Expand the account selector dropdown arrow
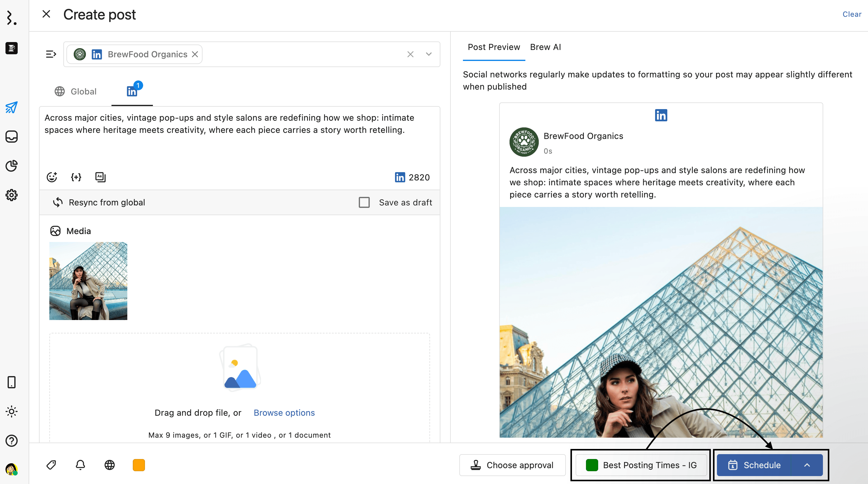 (429, 54)
